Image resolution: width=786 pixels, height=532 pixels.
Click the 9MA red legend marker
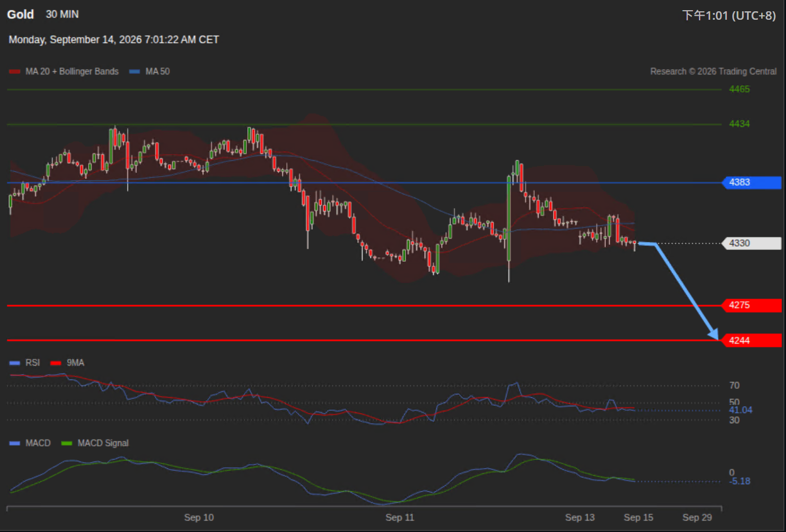click(55, 363)
